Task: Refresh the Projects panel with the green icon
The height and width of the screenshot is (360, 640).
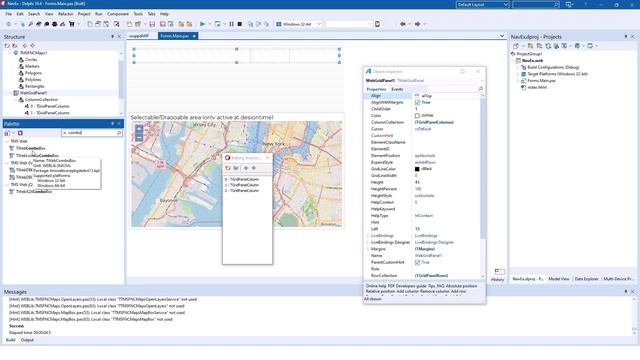Action: pos(548,46)
